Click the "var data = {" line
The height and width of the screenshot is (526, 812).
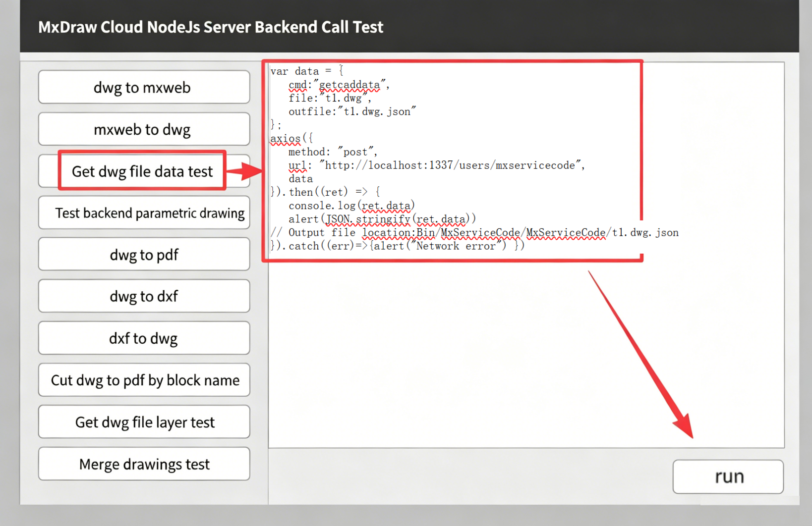tap(307, 71)
